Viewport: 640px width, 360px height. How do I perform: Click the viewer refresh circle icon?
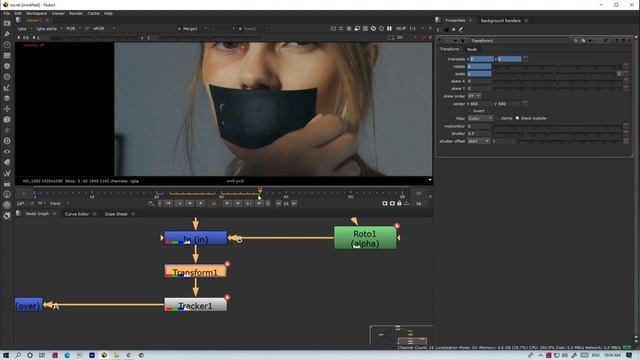(381, 29)
